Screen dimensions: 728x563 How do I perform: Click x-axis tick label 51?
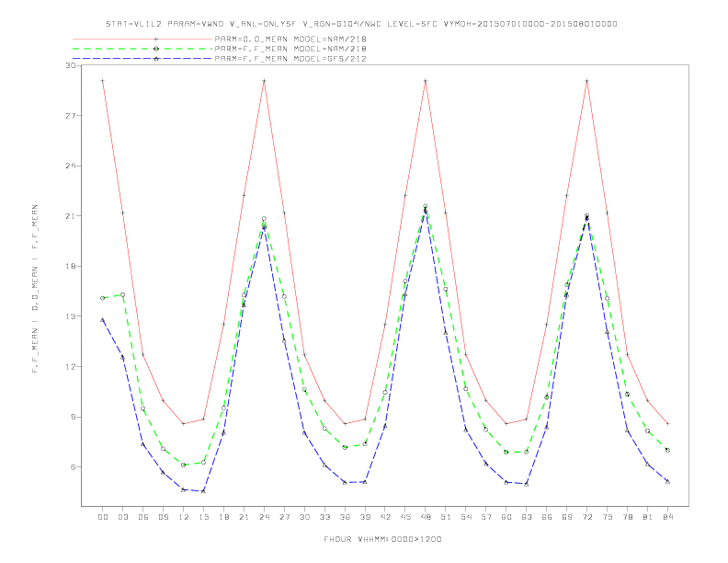[x=446, y=517]
